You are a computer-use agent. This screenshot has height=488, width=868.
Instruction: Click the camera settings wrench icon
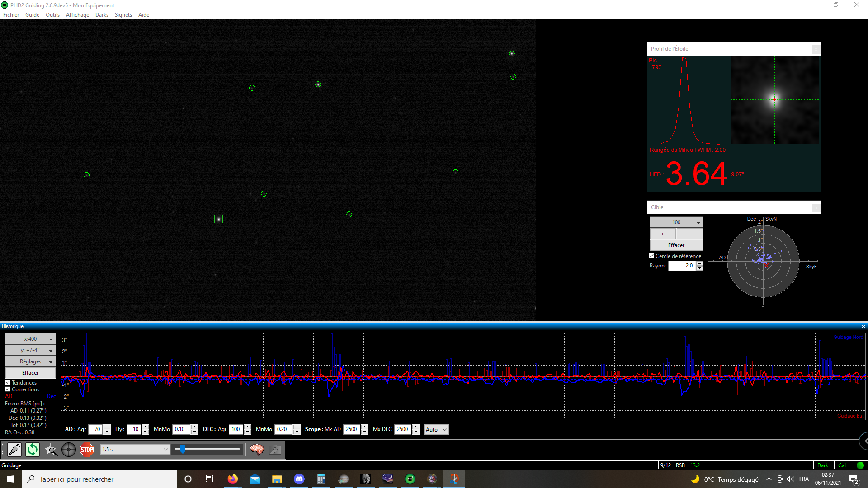(275, 450)
